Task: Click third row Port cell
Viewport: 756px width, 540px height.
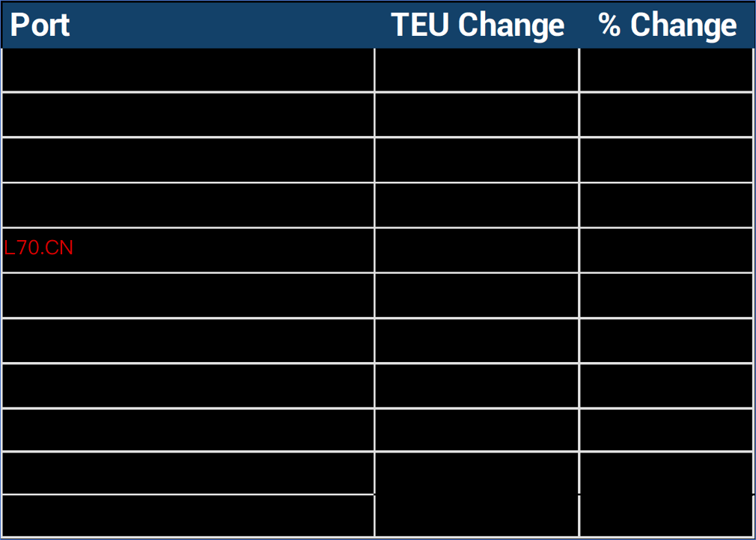Action: coord(187,159)
